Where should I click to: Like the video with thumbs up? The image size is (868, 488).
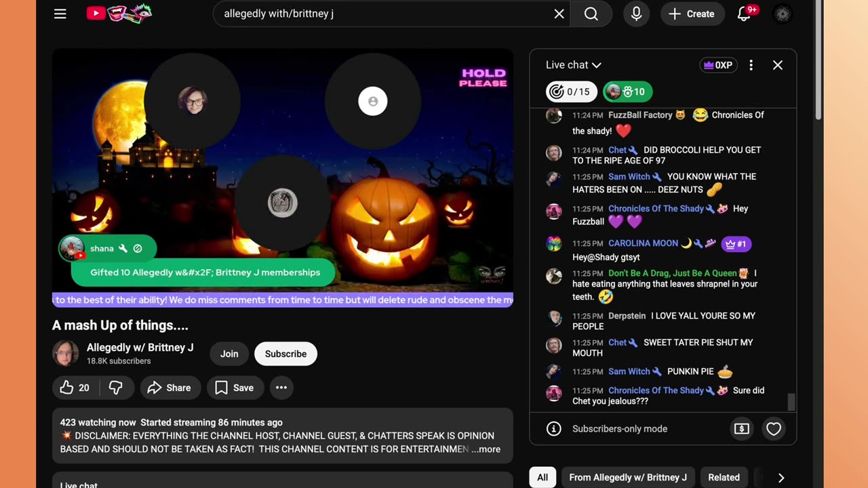coord(75,388)
